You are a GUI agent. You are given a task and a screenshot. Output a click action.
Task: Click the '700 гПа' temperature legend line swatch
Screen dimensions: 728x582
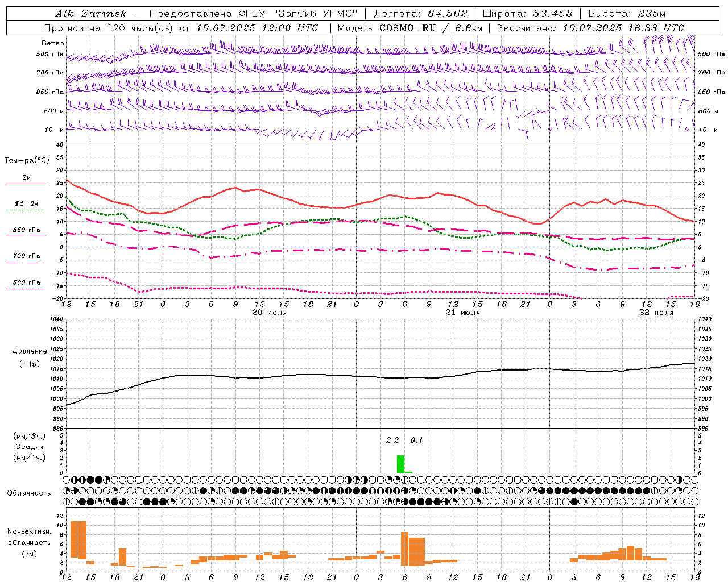[x=26, y=263]
